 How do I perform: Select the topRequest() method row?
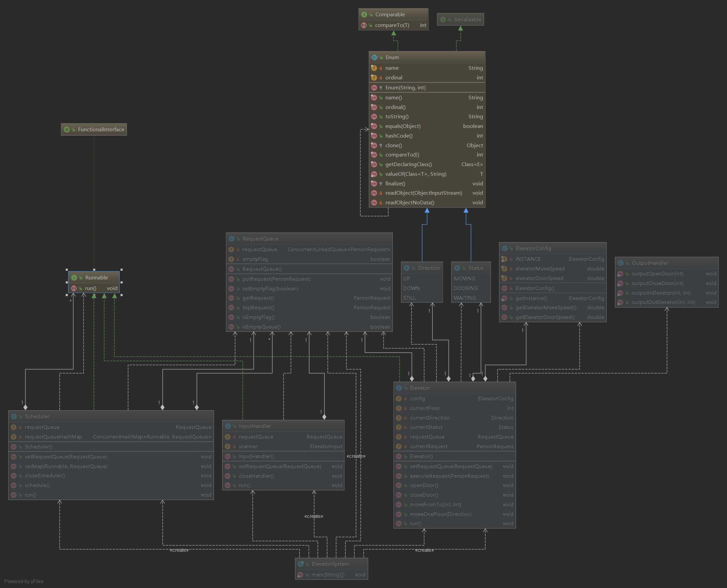(309, 308)
